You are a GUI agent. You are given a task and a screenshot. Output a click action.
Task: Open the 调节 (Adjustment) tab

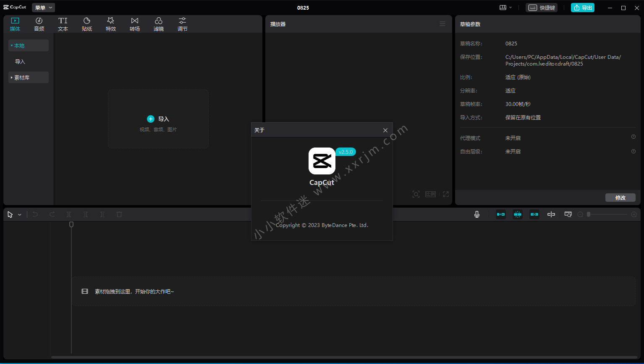click(x=183, y=24)
